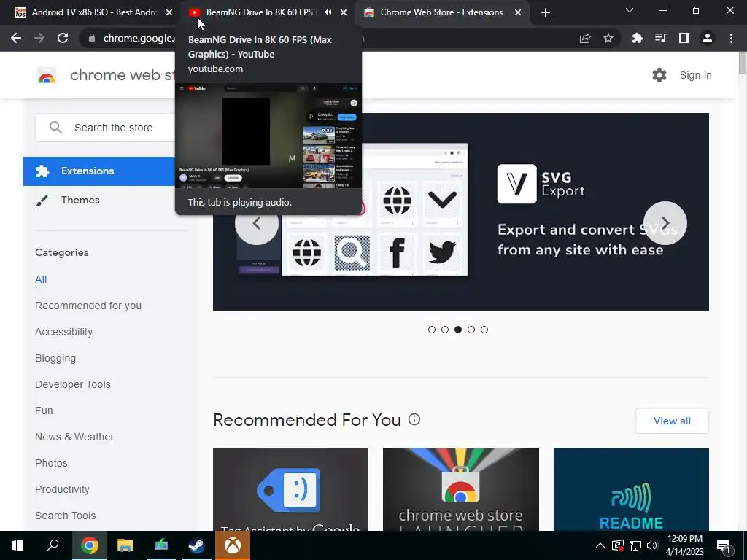Close the BeamNG Drive YouTube tab
The height and width of the screenshot is (560, 747).
pyautogui.click(x=344, y=12)
